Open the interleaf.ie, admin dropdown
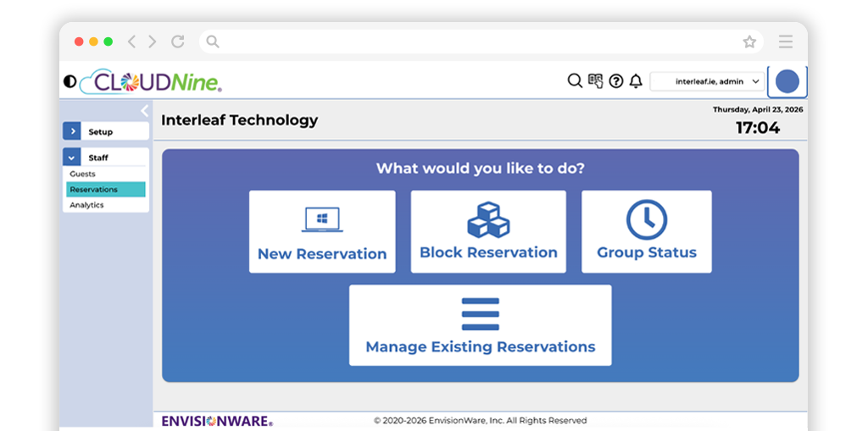The image size is (868, 431). [707, 81]
